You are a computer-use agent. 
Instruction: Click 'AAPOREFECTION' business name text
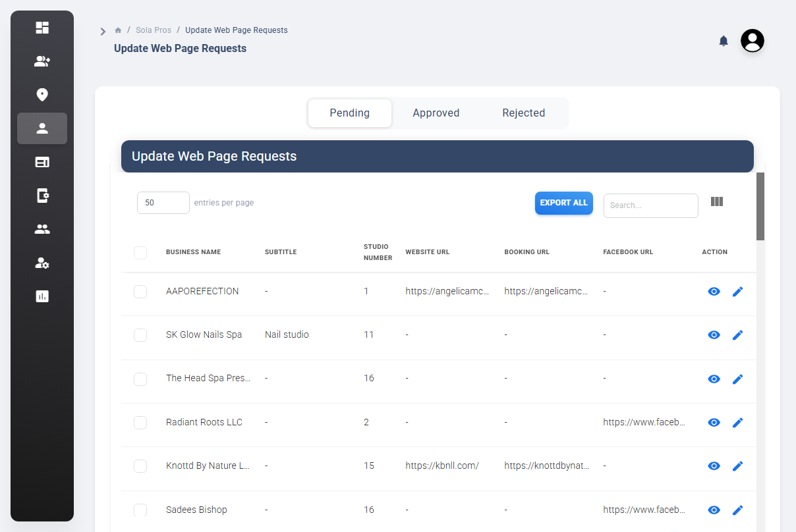[x=202, y=291]
